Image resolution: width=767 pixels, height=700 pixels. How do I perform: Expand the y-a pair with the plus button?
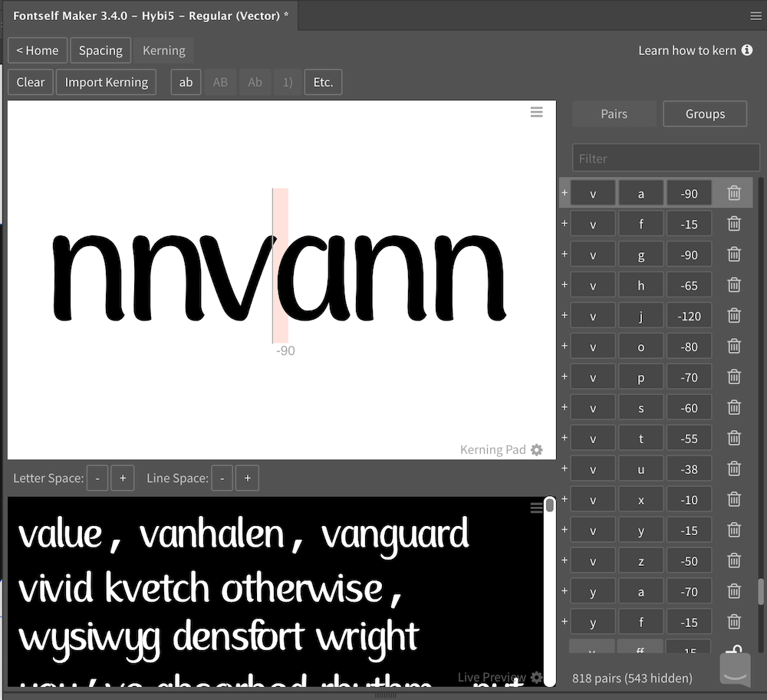pyautogui.click(x=565, y=591)
